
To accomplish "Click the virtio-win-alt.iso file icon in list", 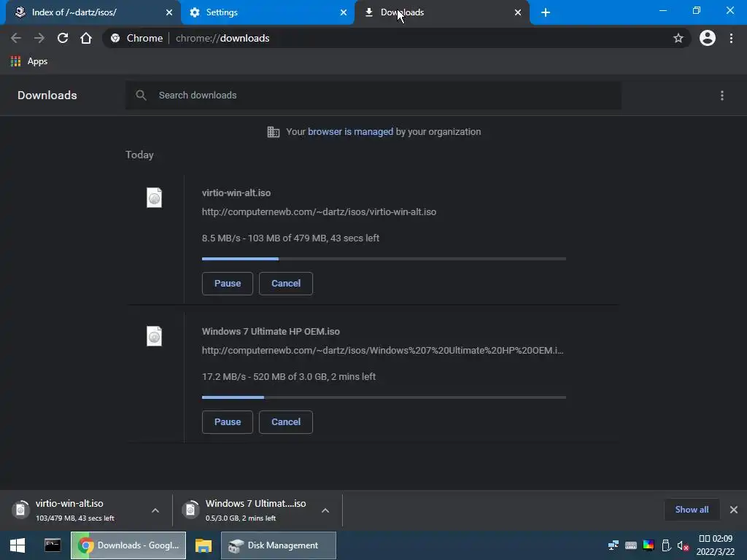I will point(154,198).
